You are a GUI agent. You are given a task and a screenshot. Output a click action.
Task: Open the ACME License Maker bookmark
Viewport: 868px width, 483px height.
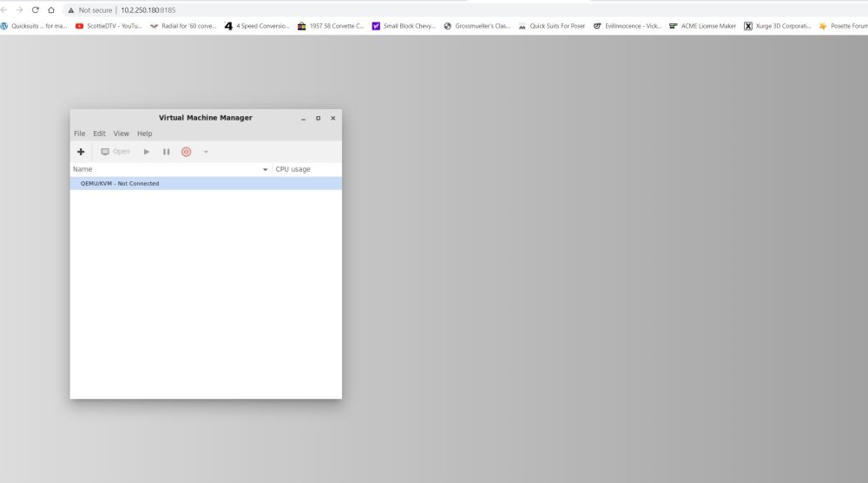point(702,26)
